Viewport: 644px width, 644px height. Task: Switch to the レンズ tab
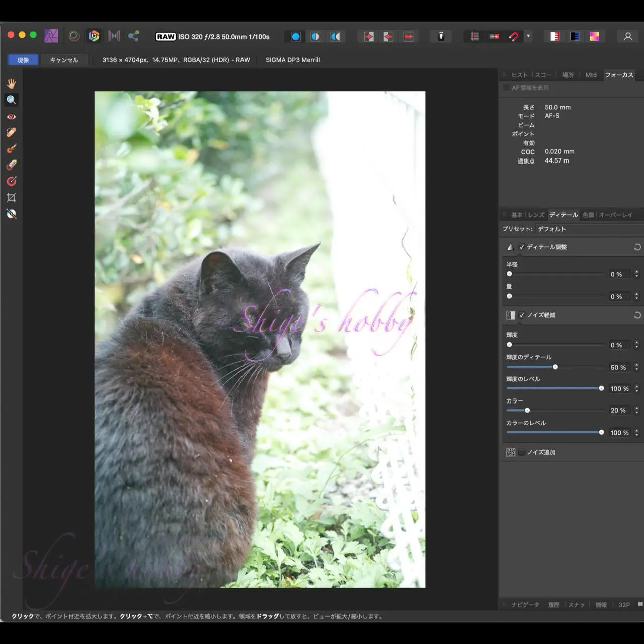click(536, 215)
